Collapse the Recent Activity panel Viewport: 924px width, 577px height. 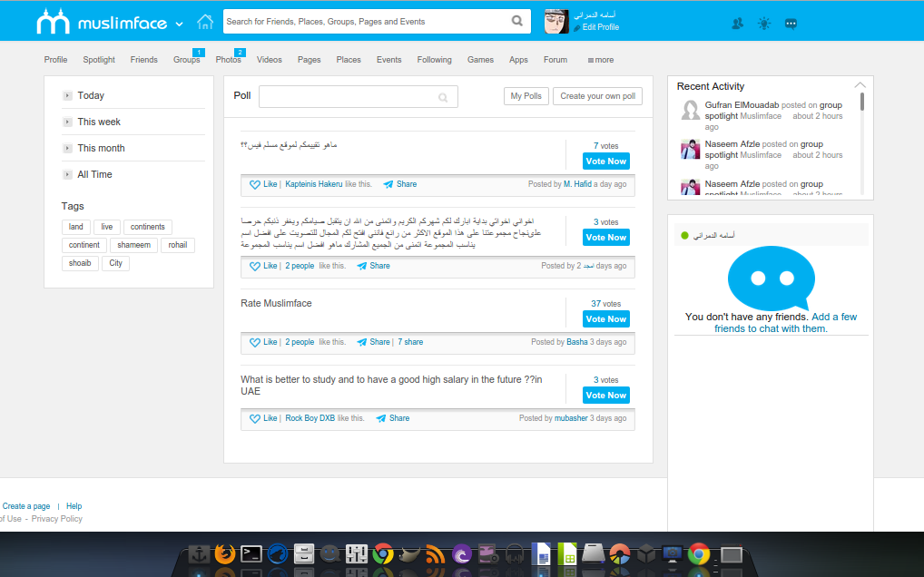860,85
